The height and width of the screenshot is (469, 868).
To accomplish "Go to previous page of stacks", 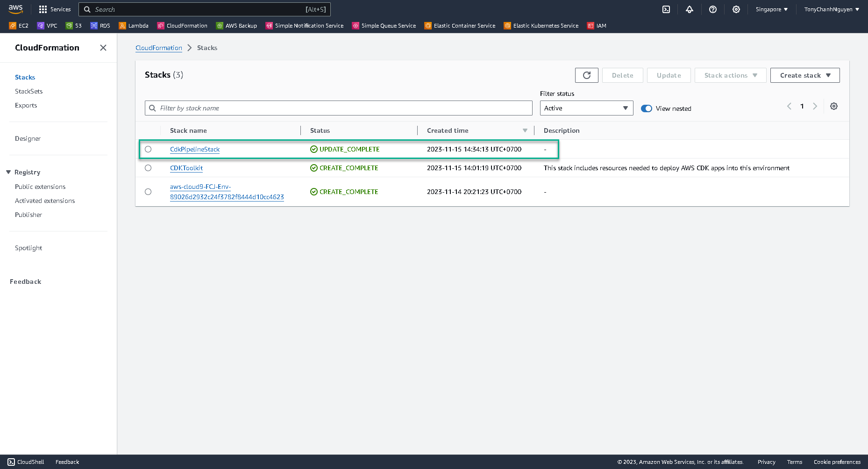I will coord(789,106).
